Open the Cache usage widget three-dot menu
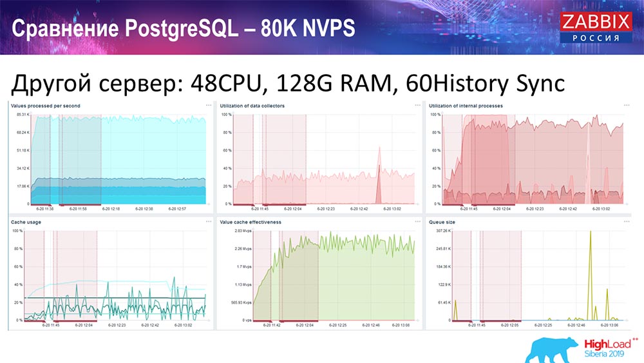Viewport: 644px width, 363px height. click(209, 222)
